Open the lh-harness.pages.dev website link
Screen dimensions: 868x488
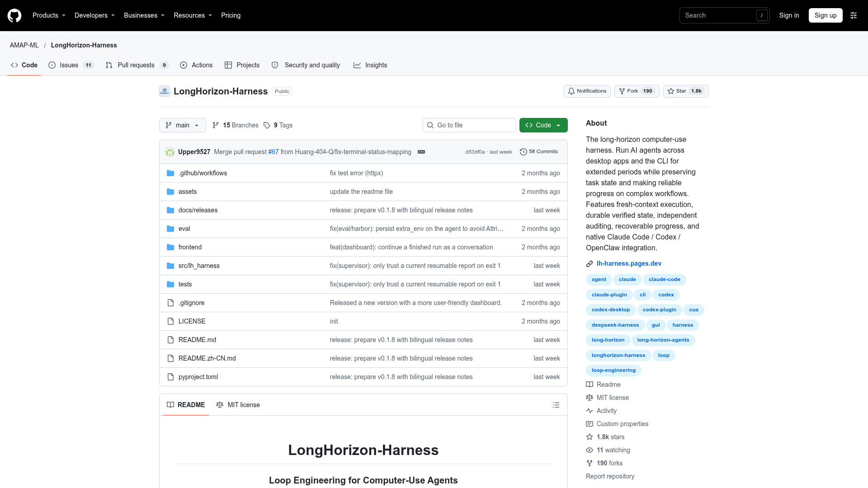click(x=629, y=263)
